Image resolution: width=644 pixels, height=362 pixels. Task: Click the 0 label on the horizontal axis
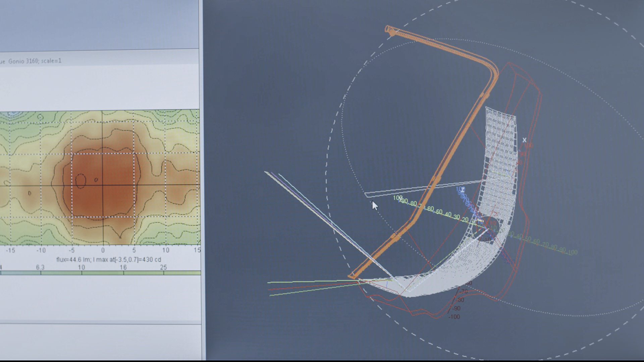[x=103, y=250]
